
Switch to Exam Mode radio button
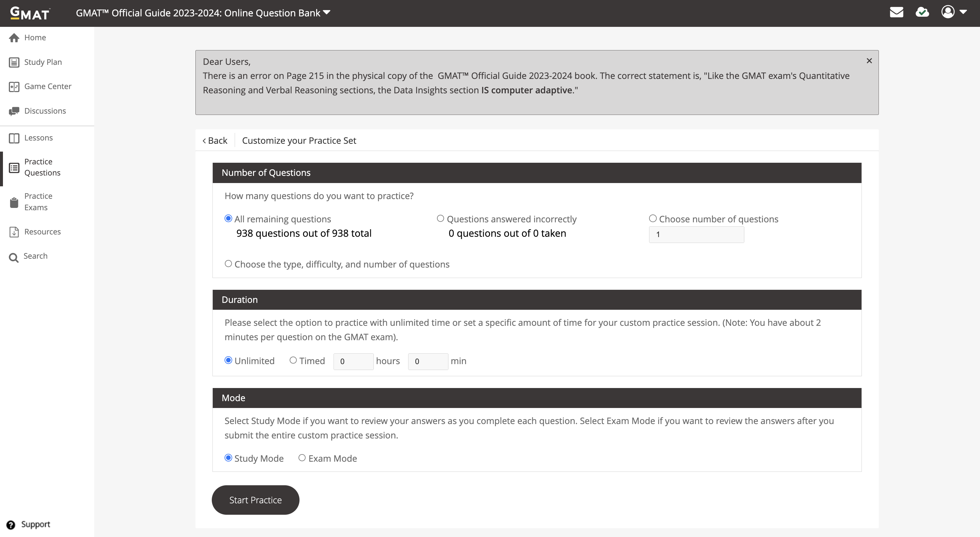click(x=302, y=458)
